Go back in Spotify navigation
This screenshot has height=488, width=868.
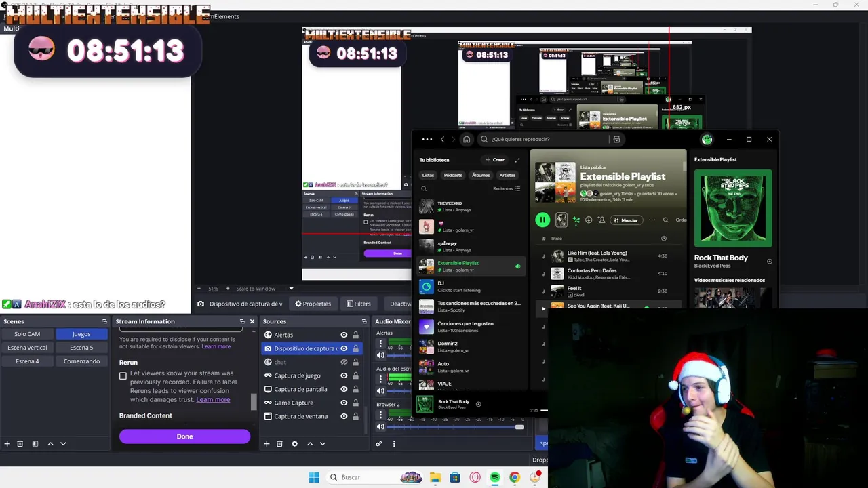tap(442, 139)
